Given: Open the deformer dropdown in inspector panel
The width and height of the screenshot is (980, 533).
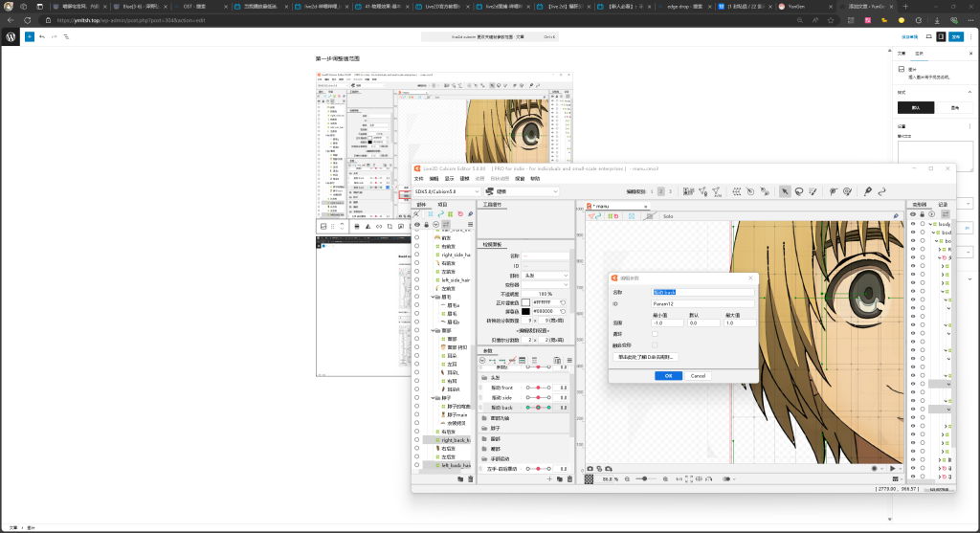Looking at the screenshot, I should [x=546, y=285].
